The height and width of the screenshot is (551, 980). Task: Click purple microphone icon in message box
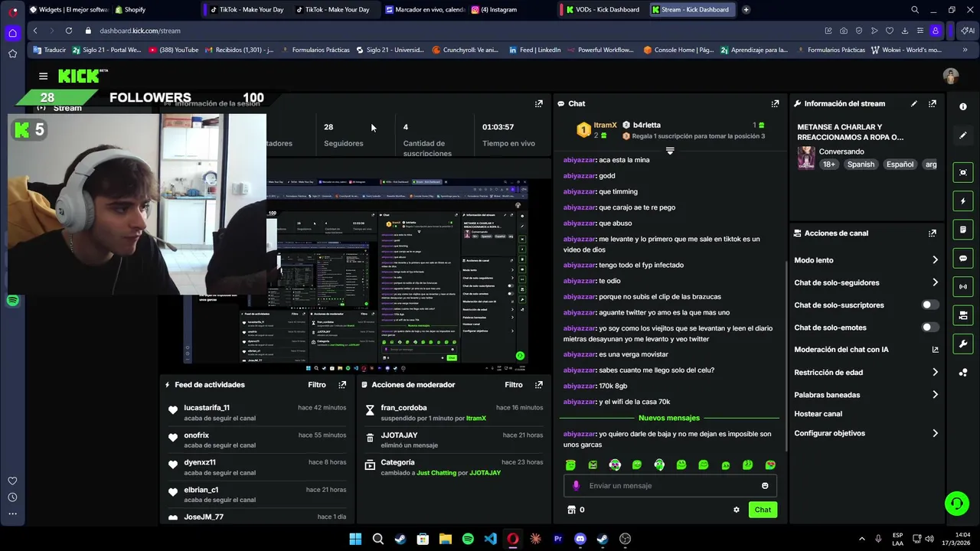(x=577, y=485)
